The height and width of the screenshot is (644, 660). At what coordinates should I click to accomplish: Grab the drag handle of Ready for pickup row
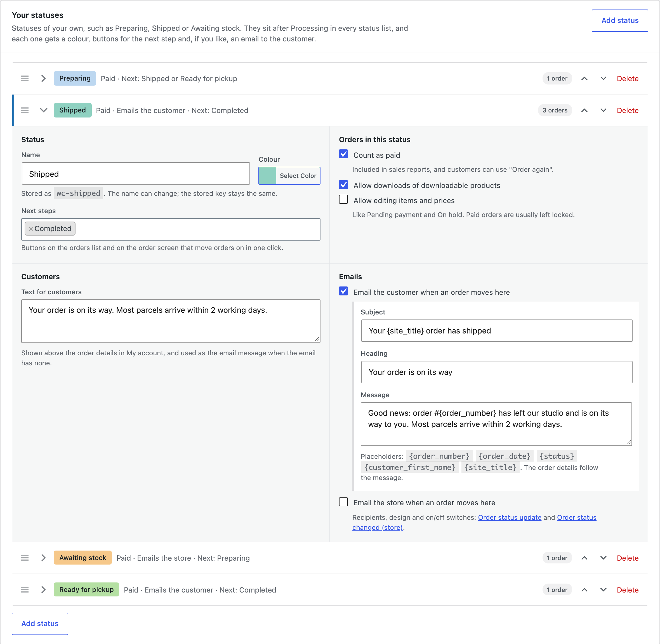click(25, 589)
